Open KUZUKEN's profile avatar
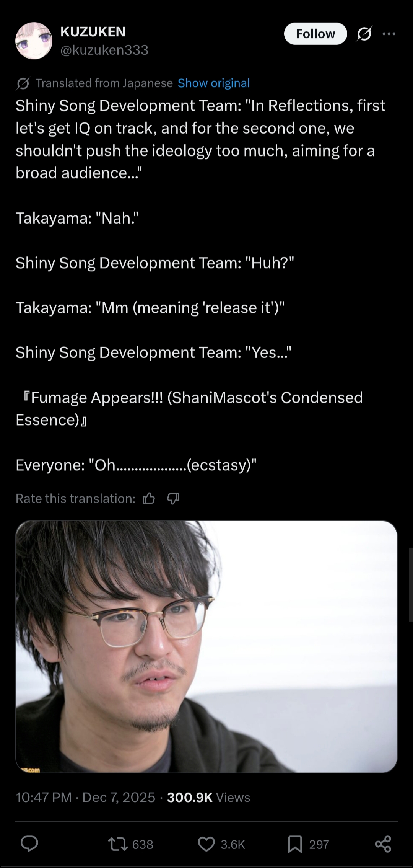Image resolution: width=413 pixels, height=868 pixels. [34, 41]
